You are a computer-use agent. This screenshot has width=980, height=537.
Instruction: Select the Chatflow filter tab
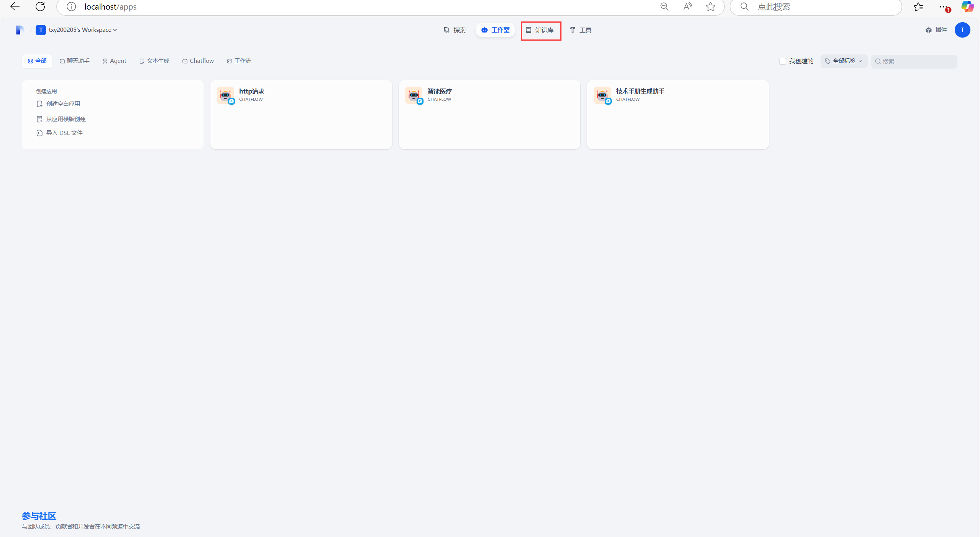click(x=198, y=61)
